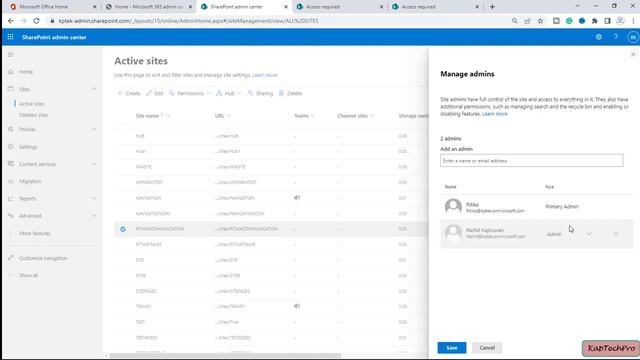Expand the Sites section in navigation
Screen dimensions: 640x360
coord(94,89)
